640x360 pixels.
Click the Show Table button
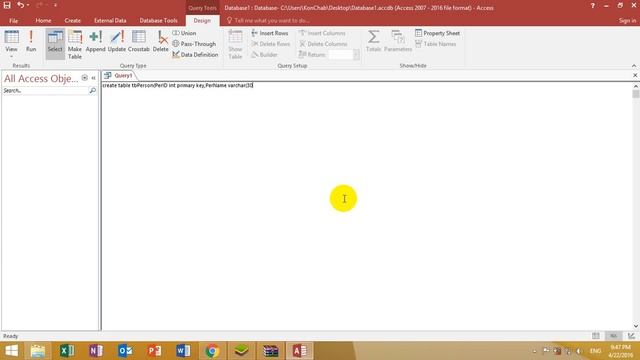(235, 44)
